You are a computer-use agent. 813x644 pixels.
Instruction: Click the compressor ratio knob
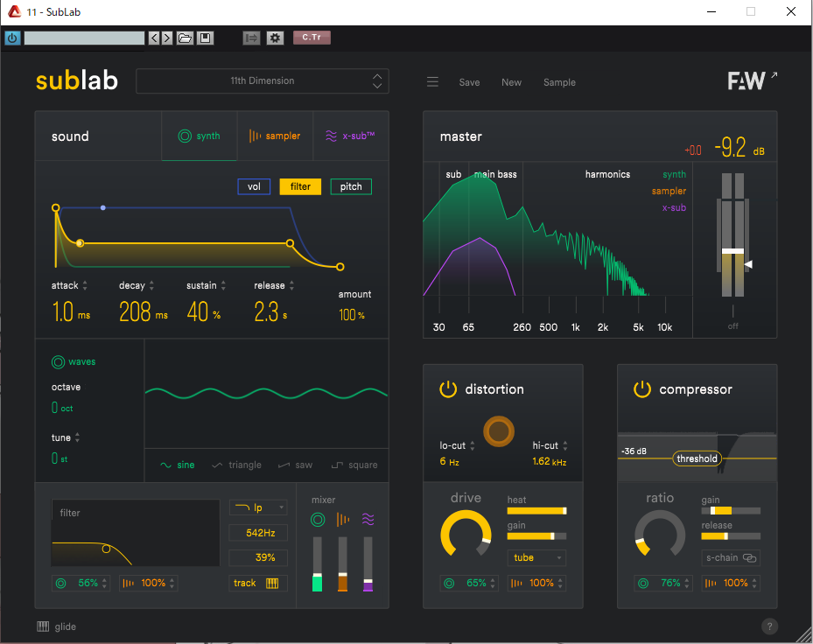[660, 535]
